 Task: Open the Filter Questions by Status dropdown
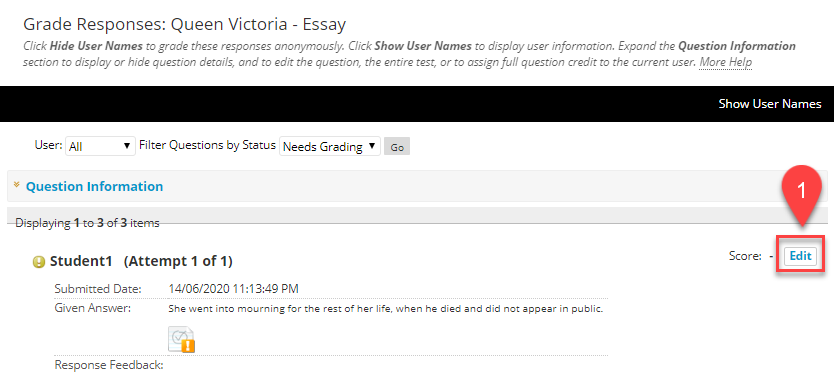(330, 146)
